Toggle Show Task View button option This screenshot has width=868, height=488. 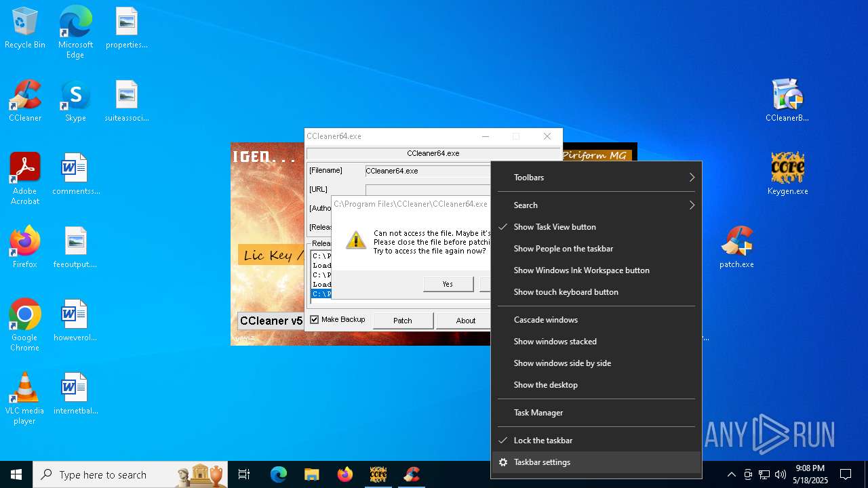point(597,227)
